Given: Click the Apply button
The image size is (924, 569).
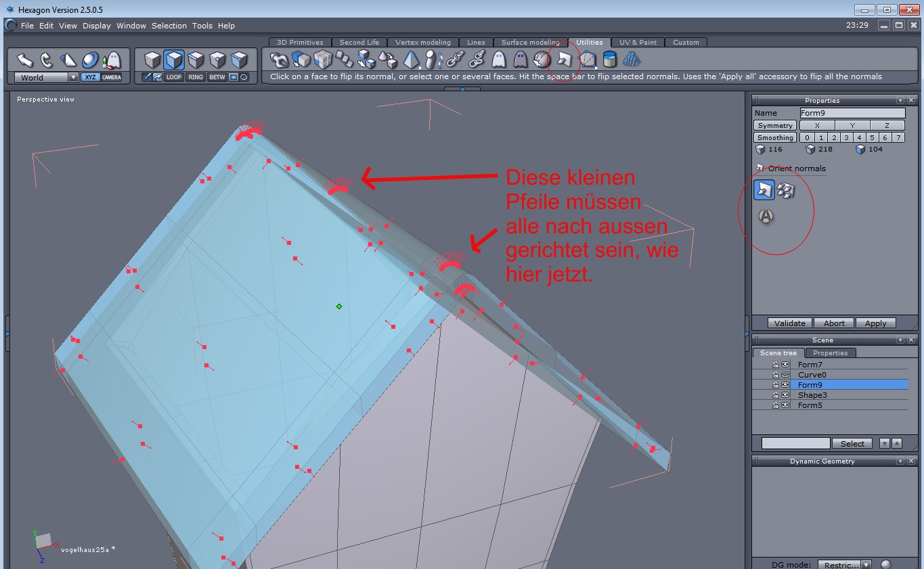Looking at the screenshot, I should point(875,323).
